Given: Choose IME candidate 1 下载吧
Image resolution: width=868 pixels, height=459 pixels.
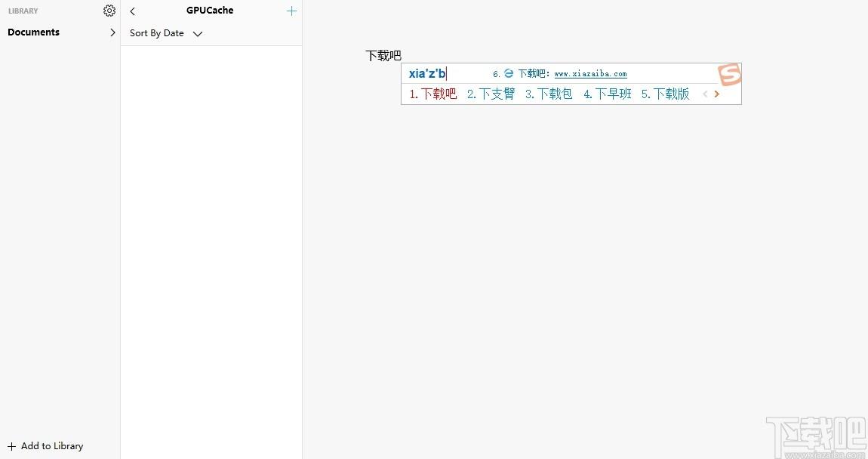Looking at the screenshot, I should (x=433, y=94).
